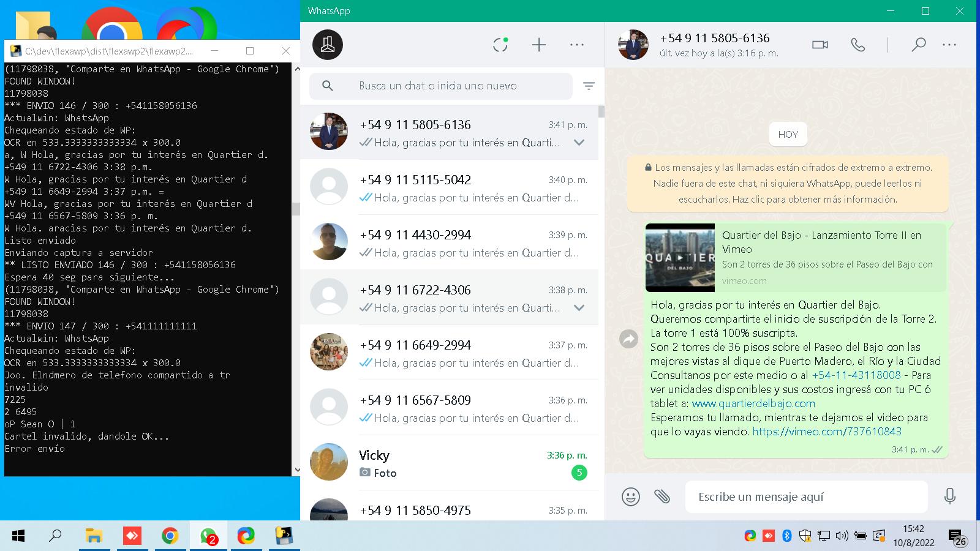Image resolution: width=980 pixels, height=551 pixels.
Task: Open the WhatsApp status updates icon
Action: point(500,45)
